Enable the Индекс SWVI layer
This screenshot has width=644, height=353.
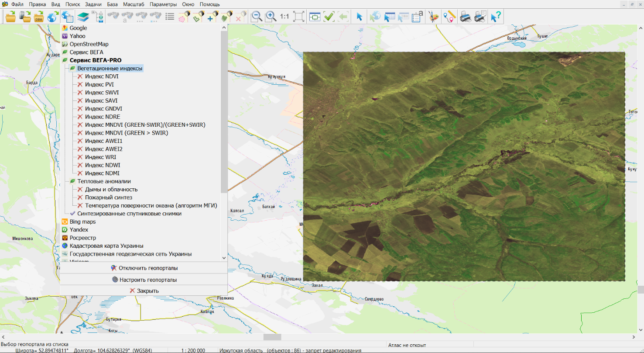click(x=80, y=93)
